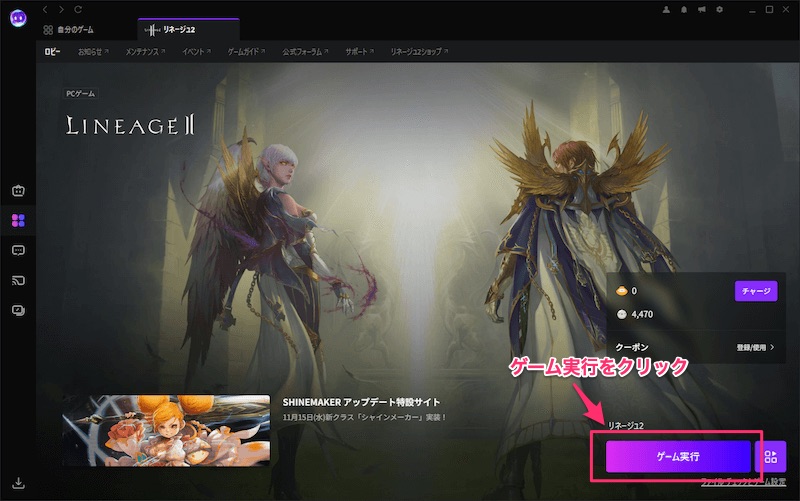
Task: Click the PURPLE launcher avatar logo
Action: pyautogui.click(x=18, y=18)
